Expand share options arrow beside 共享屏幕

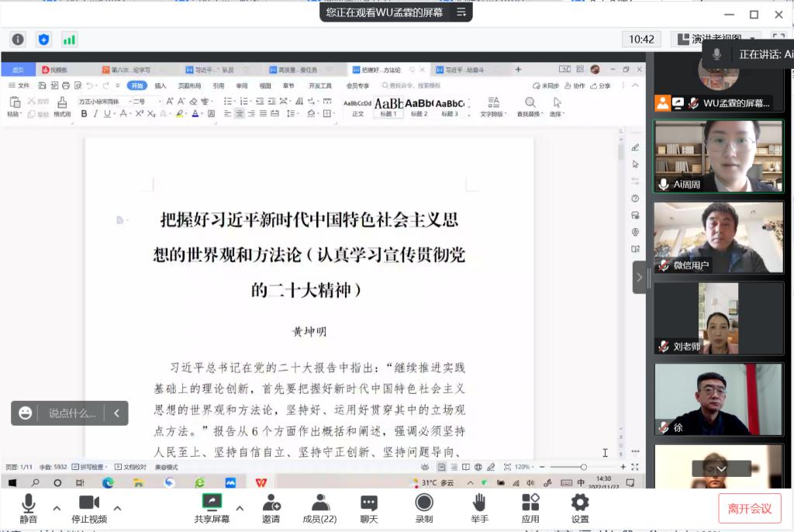(239, 508)
